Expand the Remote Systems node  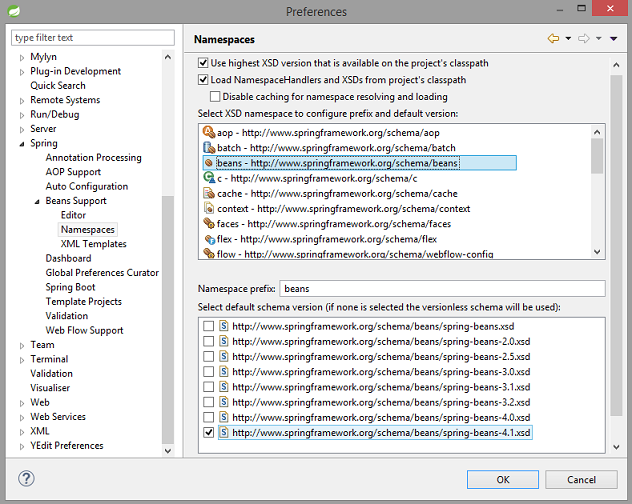[x=22, y=101]
